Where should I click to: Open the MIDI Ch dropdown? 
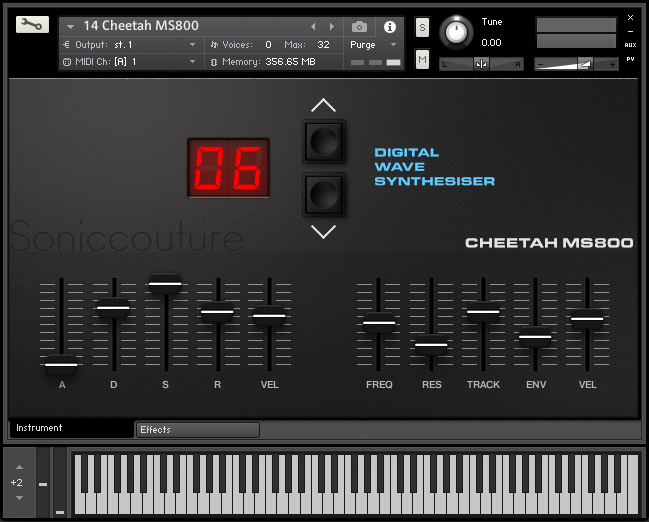[x=192, y=62]
